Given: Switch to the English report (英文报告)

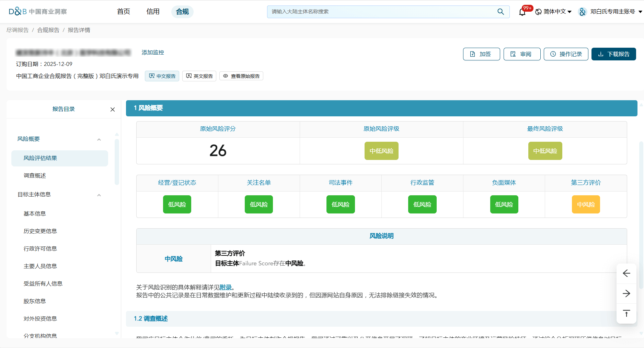Looking at the screenshot, I should coord(199,76).
